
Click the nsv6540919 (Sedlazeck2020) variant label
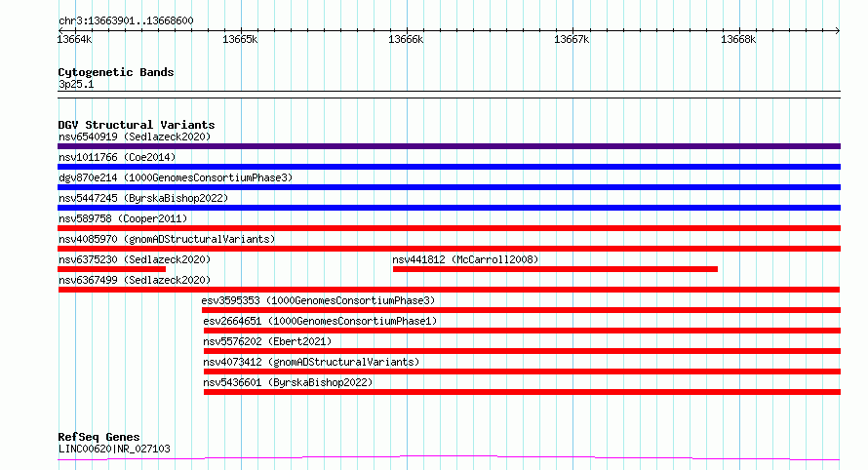point(135,137)
